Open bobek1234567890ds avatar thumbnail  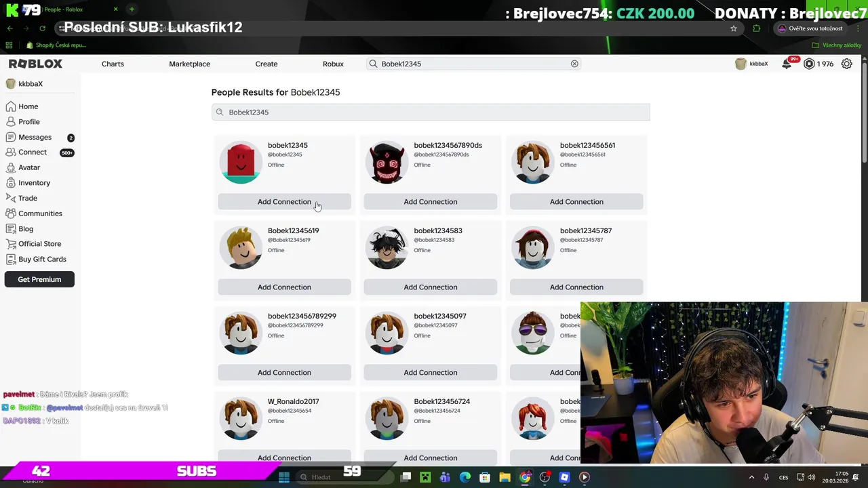pyautogui.click(x=387, y=163)
